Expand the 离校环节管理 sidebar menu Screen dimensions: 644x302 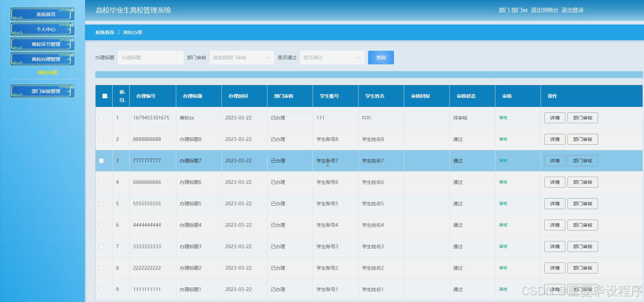(43, 44)
